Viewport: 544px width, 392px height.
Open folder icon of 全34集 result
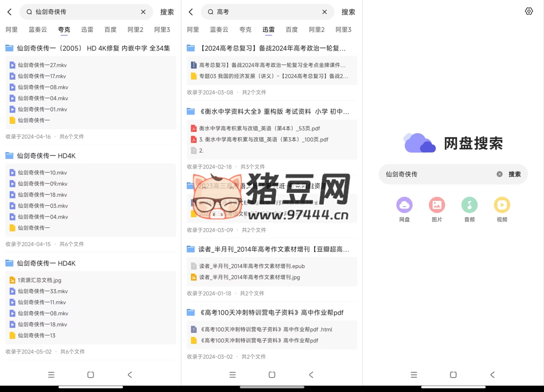pos(9,48)
